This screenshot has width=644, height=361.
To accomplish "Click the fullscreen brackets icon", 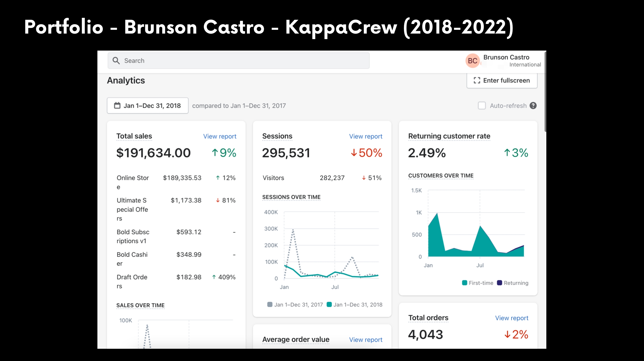I will [x=477, y=80].
